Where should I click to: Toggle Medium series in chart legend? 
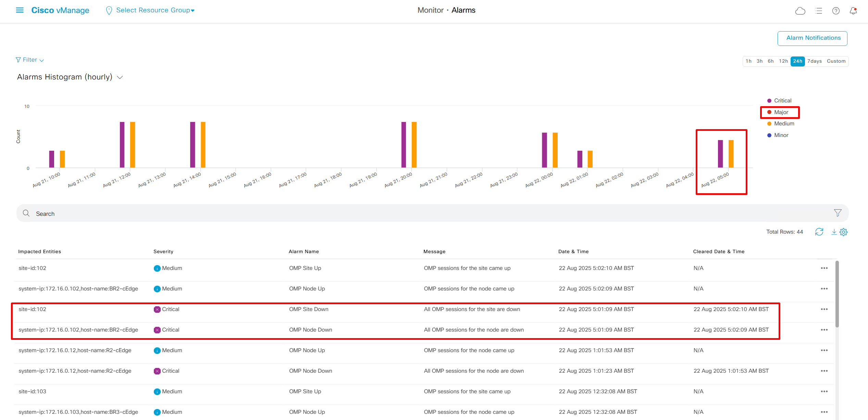(784, 124)
